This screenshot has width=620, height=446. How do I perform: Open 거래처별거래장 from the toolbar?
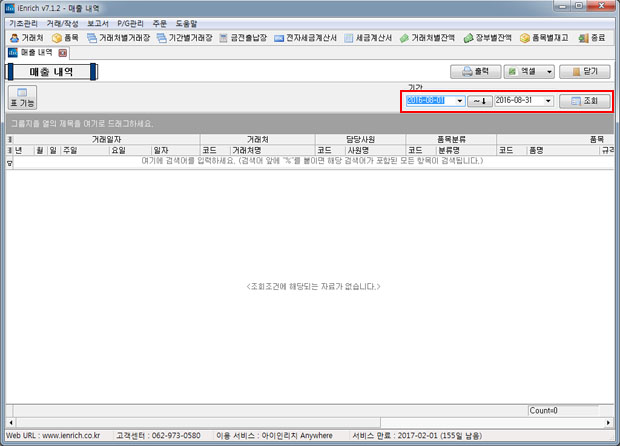(117, 38)
